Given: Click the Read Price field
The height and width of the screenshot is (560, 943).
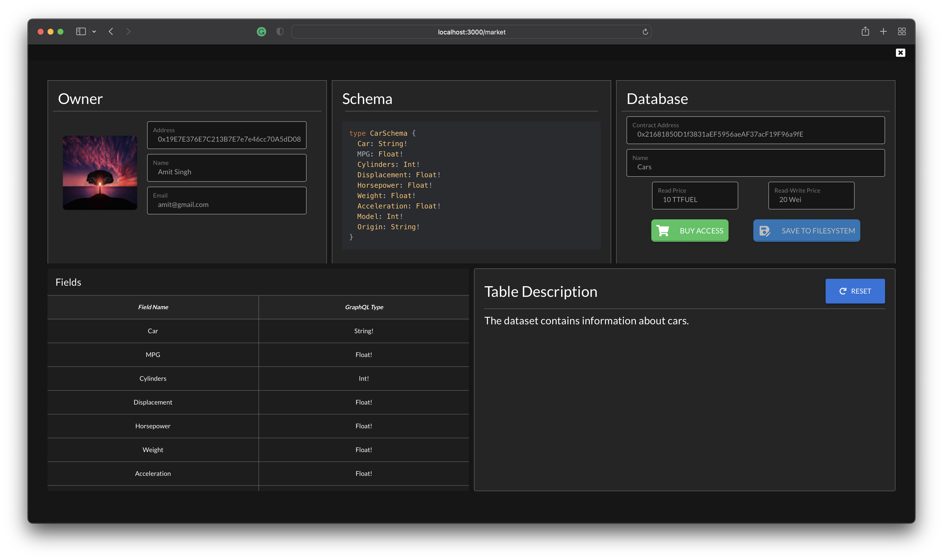Looking at the screenshot, I should pyautogui.click(x=694, y=196).
